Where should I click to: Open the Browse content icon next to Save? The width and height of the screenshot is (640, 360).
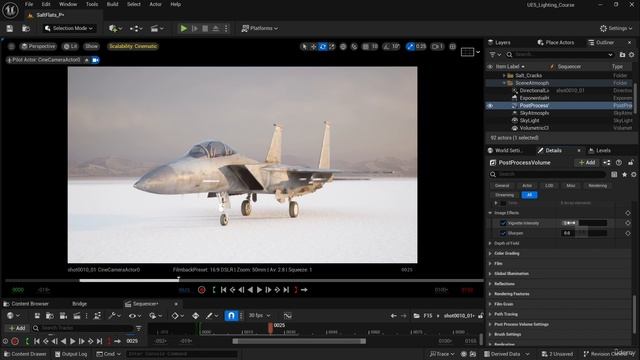26,28
